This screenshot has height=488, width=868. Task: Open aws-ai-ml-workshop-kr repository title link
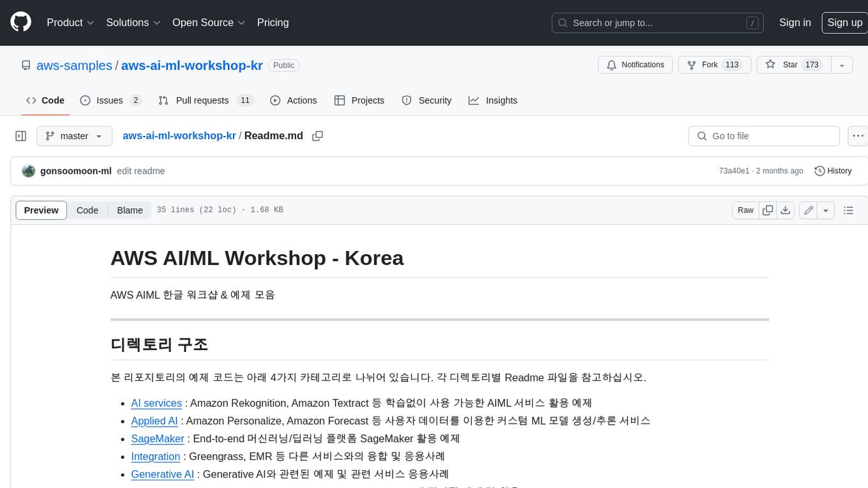192,65
